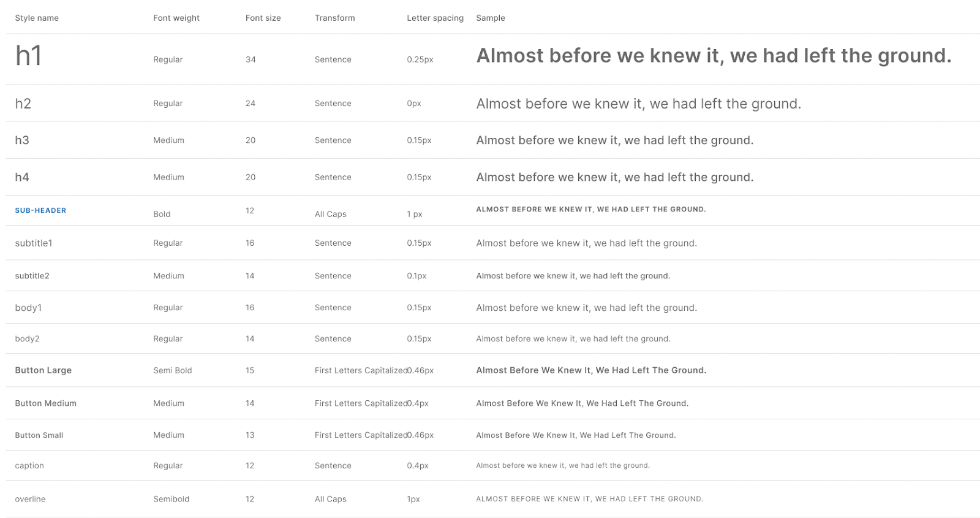
Task: Click the Style name column header
Action: click(x=37, y=18)
